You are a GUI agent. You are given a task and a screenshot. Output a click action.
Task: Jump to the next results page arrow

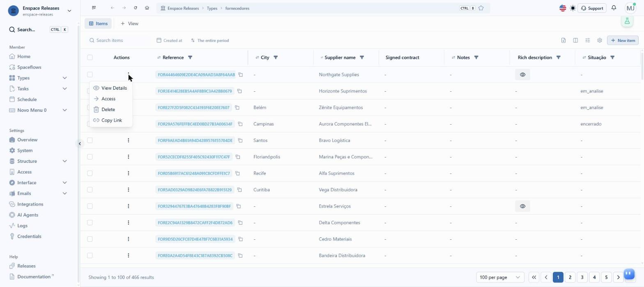618,277
